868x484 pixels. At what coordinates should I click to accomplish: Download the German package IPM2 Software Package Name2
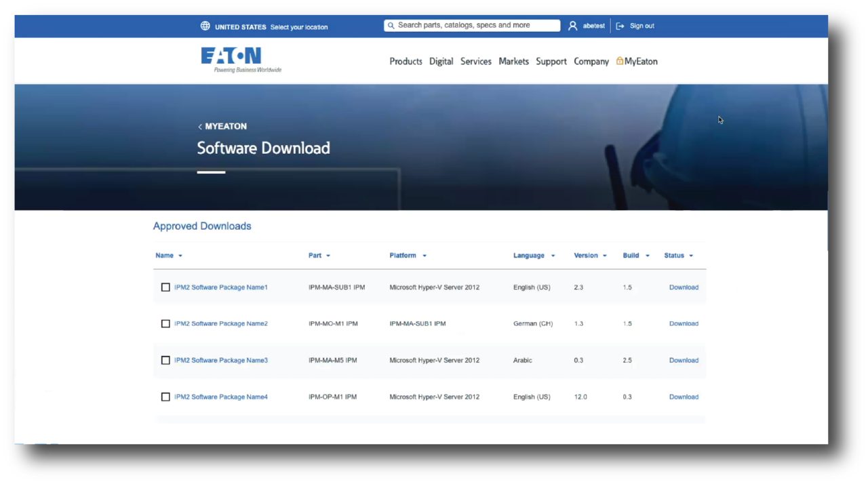coord(684,323)
